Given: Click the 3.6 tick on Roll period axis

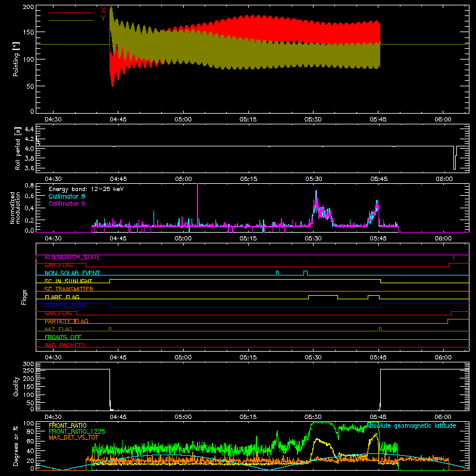Looking at the screenshot, I should tap(29, 168).
